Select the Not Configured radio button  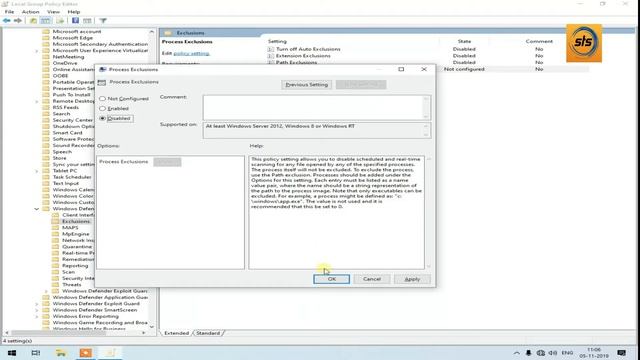pyautogui.click(x=102, y=98)
